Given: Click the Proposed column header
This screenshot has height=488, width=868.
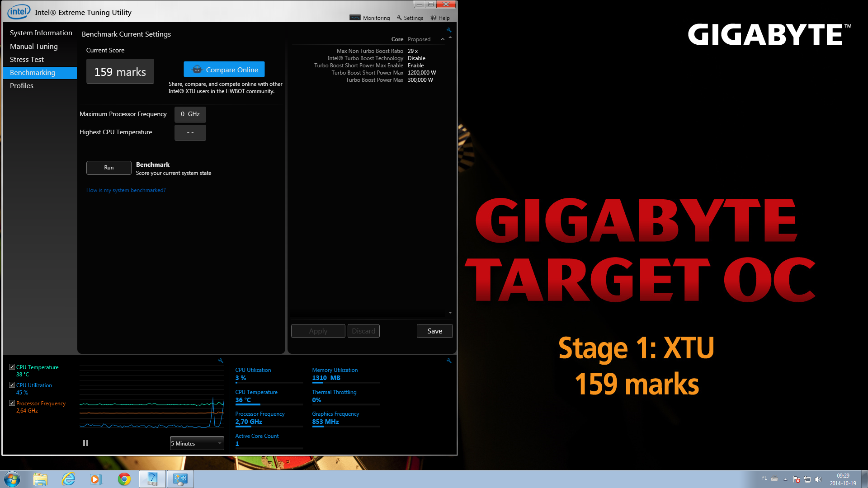Looking at the screenshot, I should click(x=419, y=39).
